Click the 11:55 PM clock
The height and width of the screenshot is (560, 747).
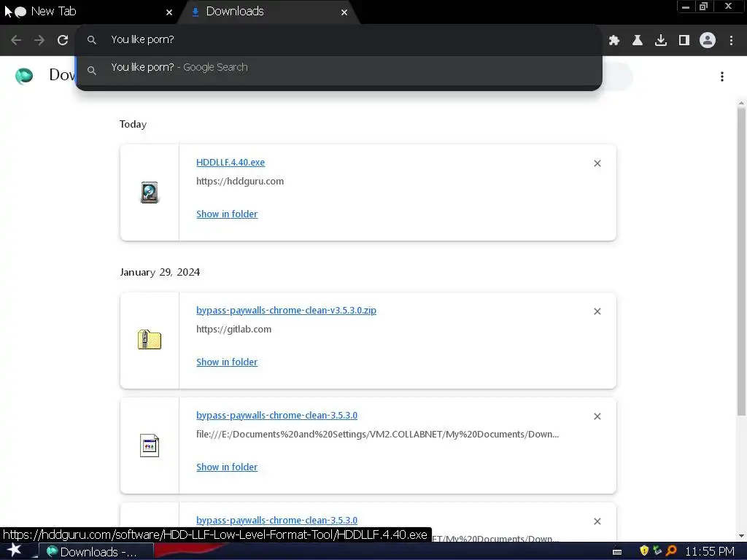(x=709, y=551)
